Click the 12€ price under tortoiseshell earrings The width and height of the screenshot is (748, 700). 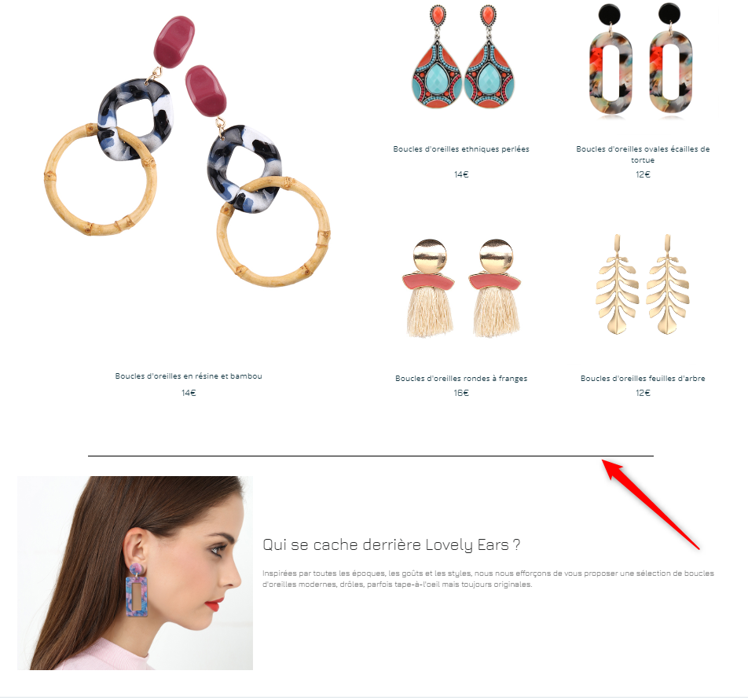coord(643,174)
